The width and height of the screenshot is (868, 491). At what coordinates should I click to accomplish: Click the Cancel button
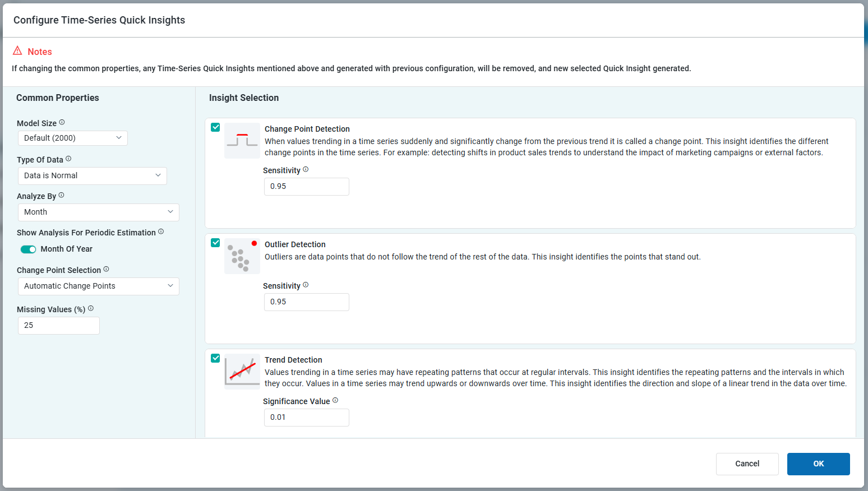tap(747, 464)
